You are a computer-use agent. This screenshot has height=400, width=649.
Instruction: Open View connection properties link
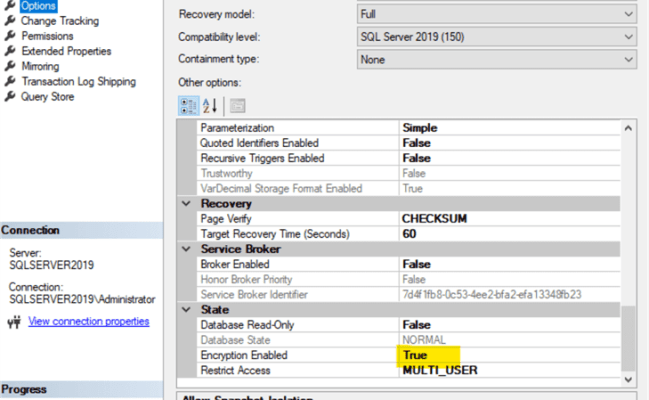tap(89, 321)
